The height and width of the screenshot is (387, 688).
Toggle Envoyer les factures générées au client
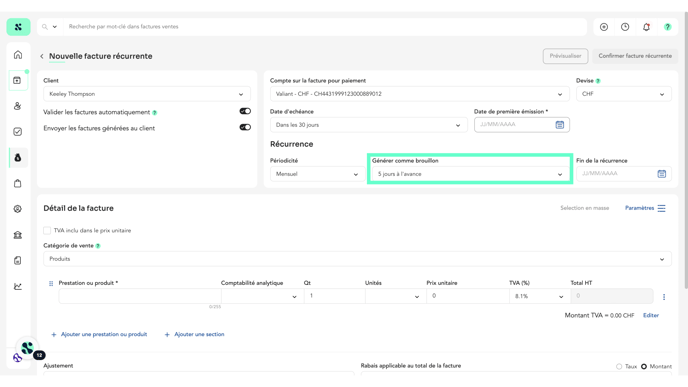click(245, 127)
